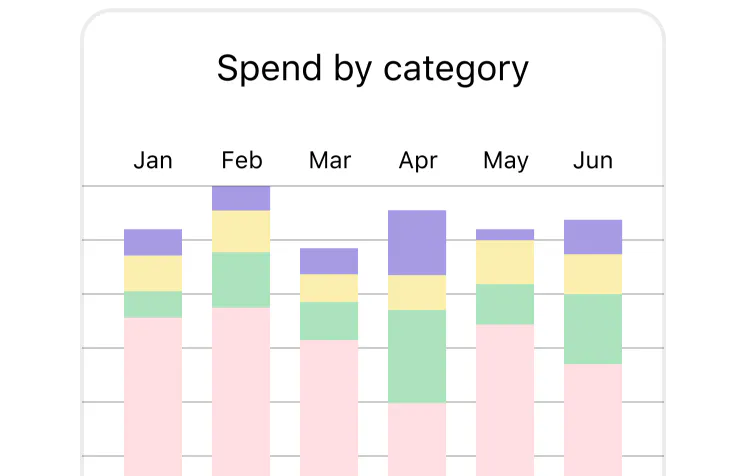Click the pink segment of the Jan bar
Viewport: 746px width, 476px height.
coord(153,395)
